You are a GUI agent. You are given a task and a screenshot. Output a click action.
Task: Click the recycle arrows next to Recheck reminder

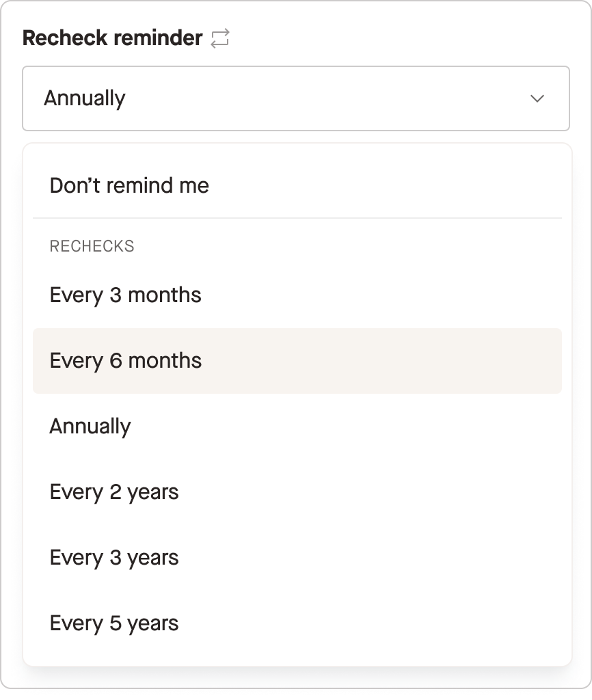219,38
